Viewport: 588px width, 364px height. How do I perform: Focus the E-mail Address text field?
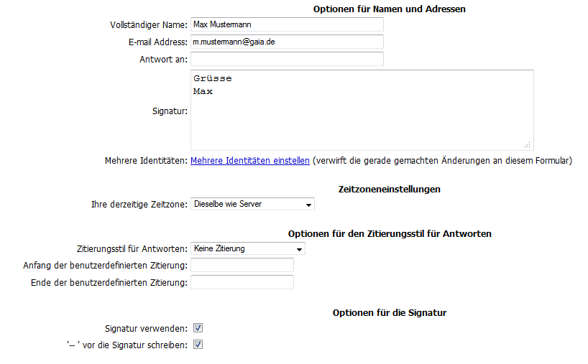point(288,42)
